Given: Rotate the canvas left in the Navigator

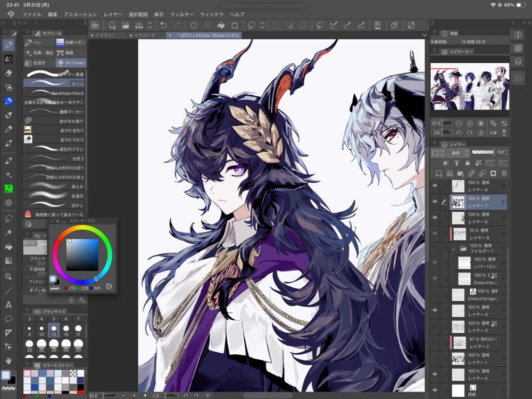Looking at the screenshot, I should (x=459, y=132).
